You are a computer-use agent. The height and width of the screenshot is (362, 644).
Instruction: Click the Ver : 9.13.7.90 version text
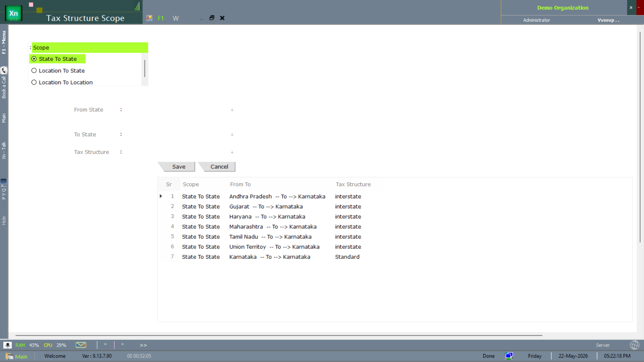(97, 356)
